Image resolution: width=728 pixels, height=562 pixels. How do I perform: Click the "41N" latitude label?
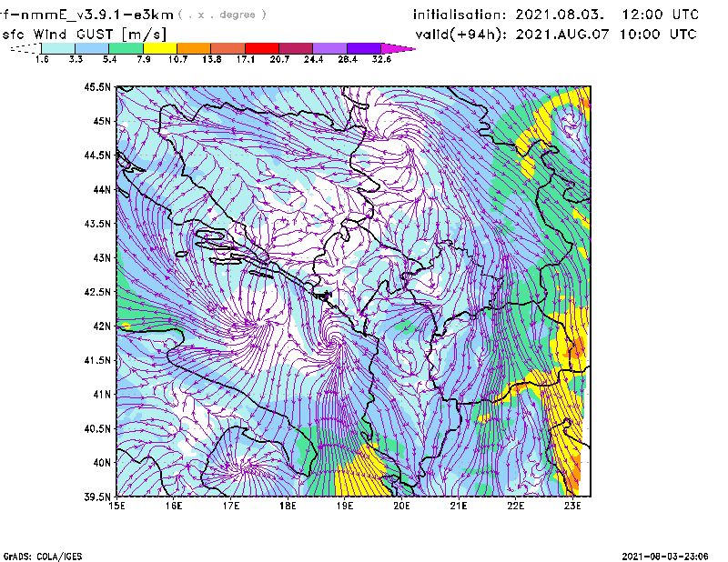pos(102,394)
